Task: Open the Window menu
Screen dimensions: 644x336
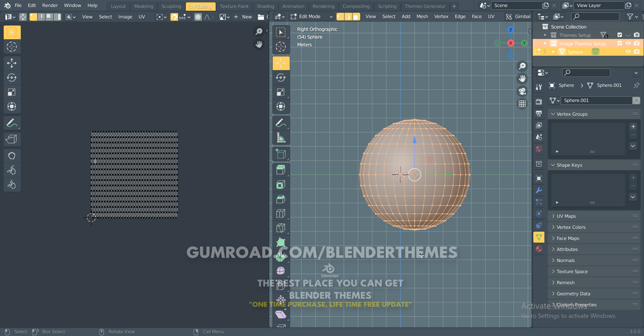Action: (x=72, y=5)
